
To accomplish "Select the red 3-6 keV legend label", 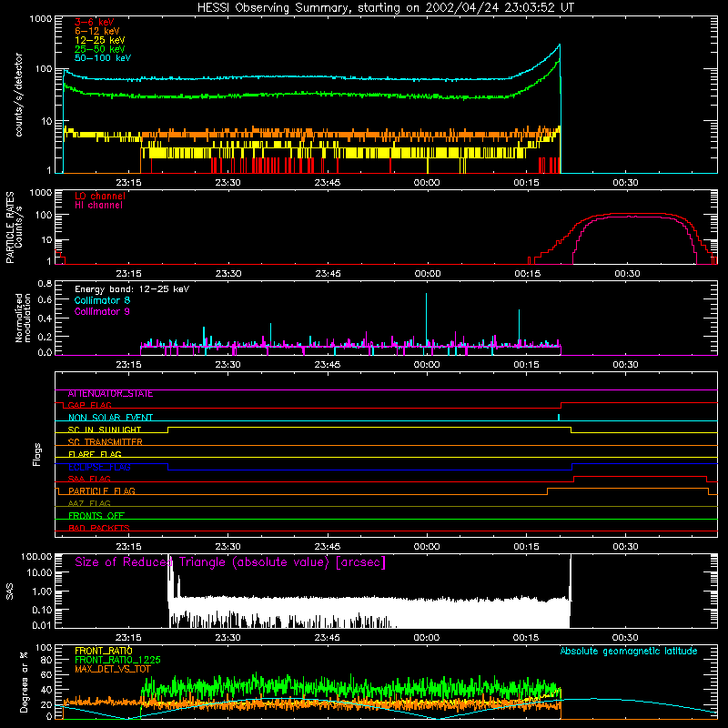I will pos(95,22).
